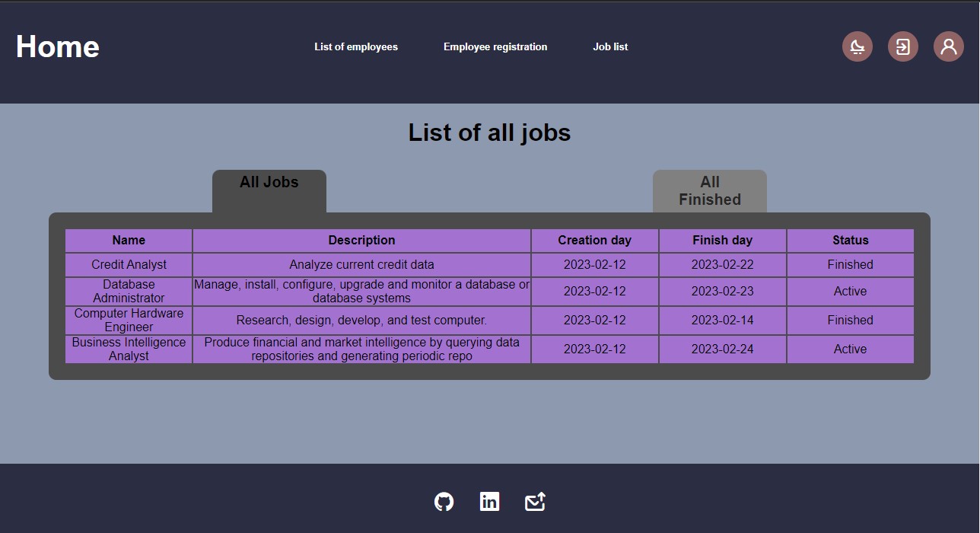Select the Database Administrator job name
This screenshot has height=533, width=980.
(x=129, y=292)
